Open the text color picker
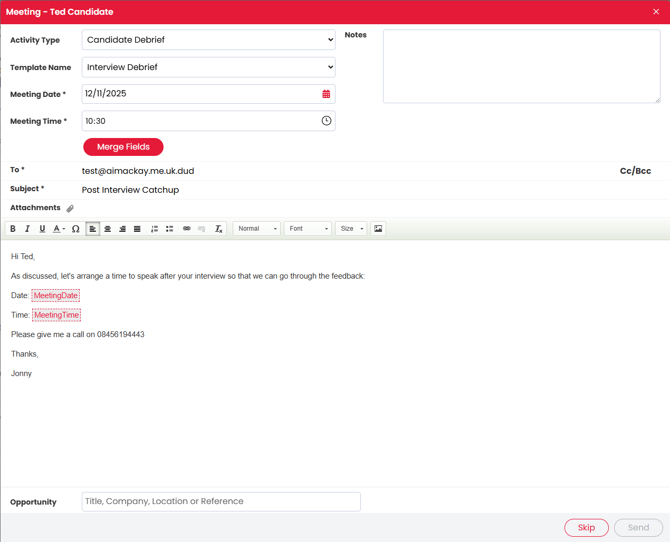The width and height of the screenshot is (670, 542). click(x=59, y=229)
